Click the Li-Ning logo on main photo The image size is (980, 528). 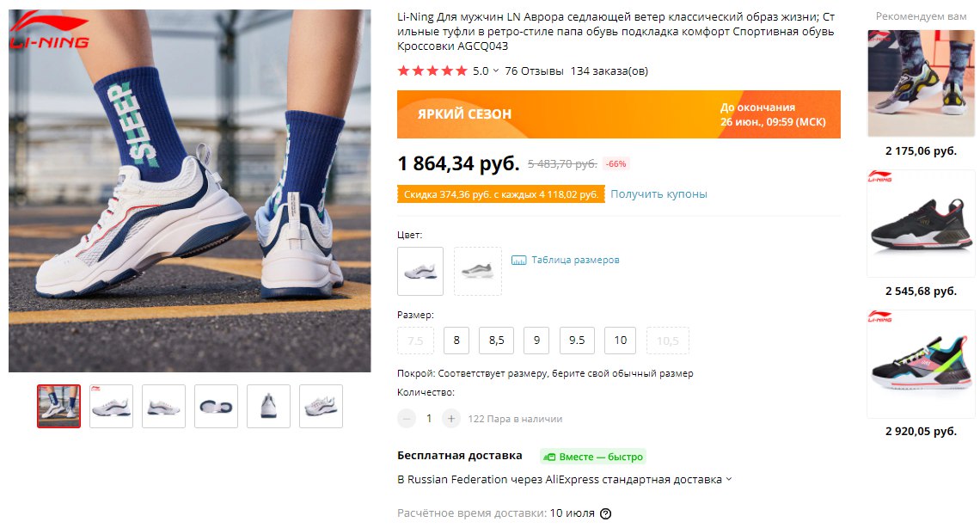(x=49, y=31)
